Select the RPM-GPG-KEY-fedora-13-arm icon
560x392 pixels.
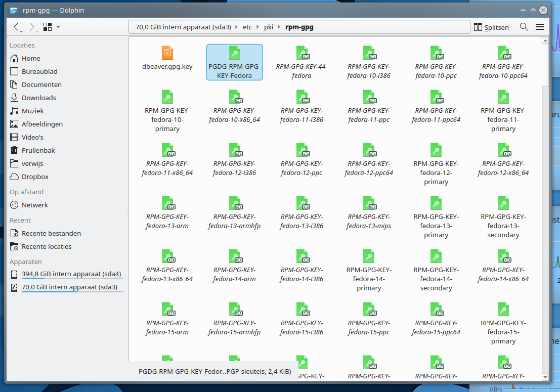click(168, 203)
